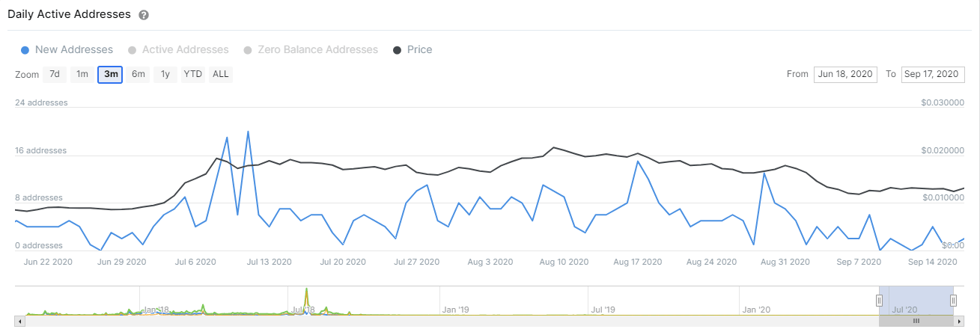Switch zoom to 6m
This screenshot has height=335, width=980.
click(x=138, y=74)
